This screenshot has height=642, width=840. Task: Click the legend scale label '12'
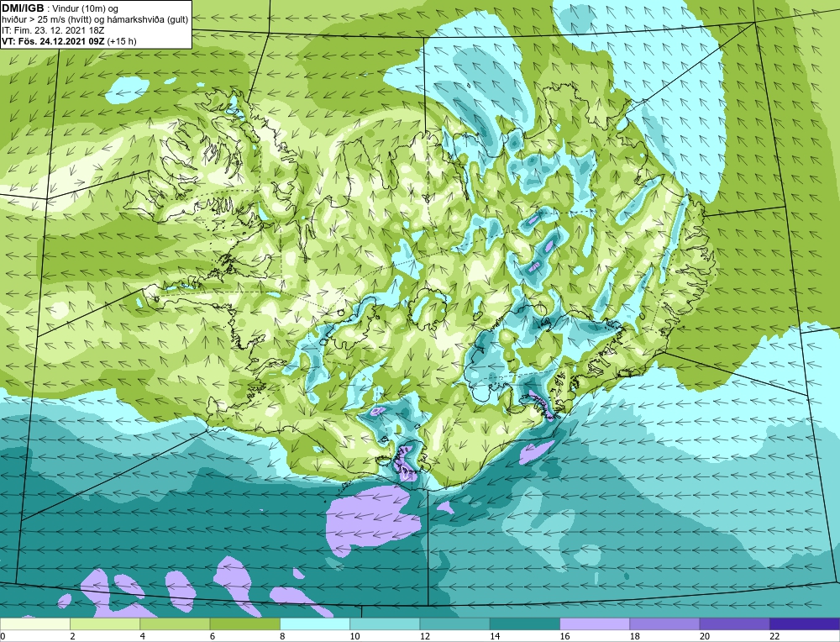(x=425, y=636)
